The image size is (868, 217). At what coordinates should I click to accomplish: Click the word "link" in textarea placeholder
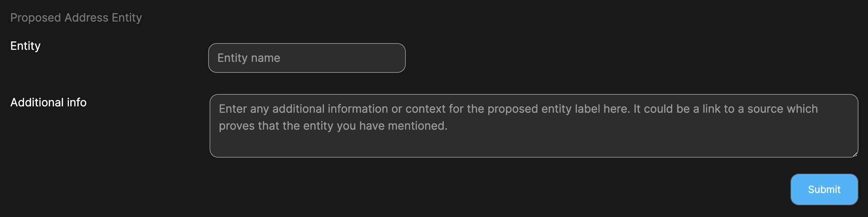[x=712, y=109]
